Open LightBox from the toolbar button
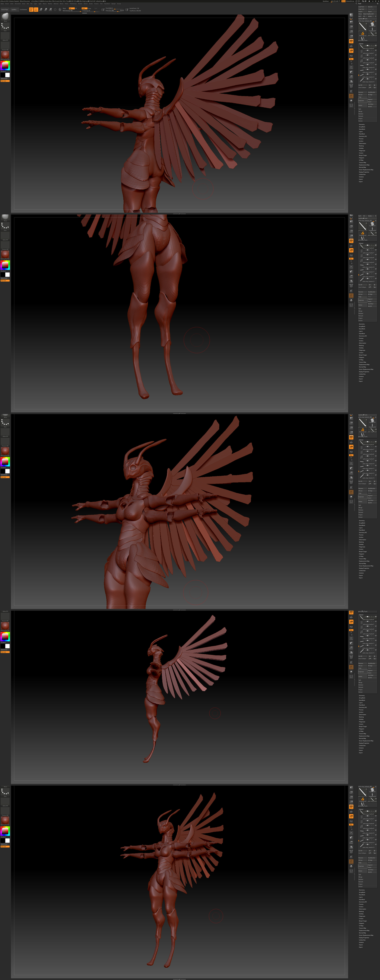Image resolution: width=380 pixels, height=980 pixels. 14,9
